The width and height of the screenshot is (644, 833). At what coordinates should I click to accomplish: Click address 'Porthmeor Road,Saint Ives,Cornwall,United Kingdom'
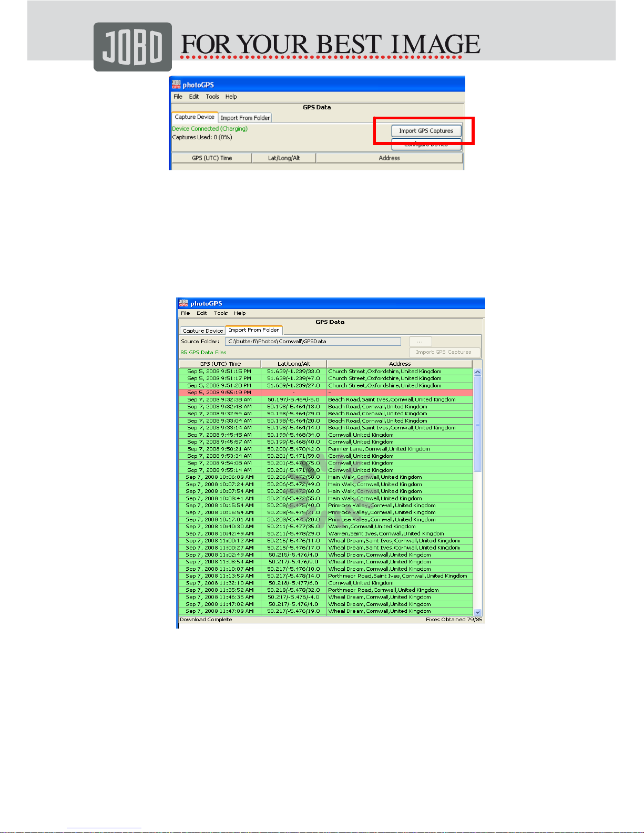point(397,576)
